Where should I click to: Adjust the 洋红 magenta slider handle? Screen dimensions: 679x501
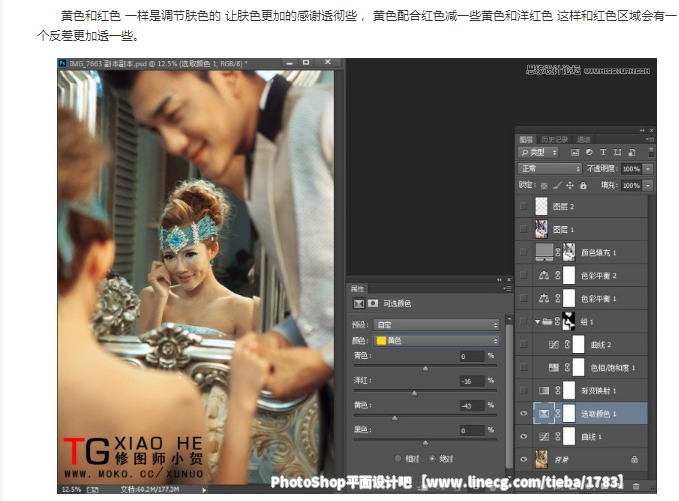414,393
